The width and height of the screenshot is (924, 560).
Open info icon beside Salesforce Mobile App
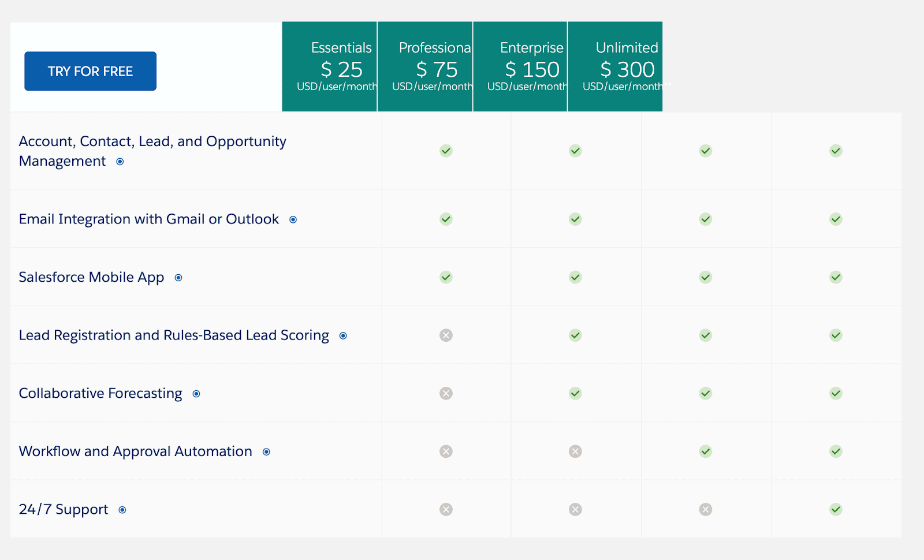(x=178, y=278)
